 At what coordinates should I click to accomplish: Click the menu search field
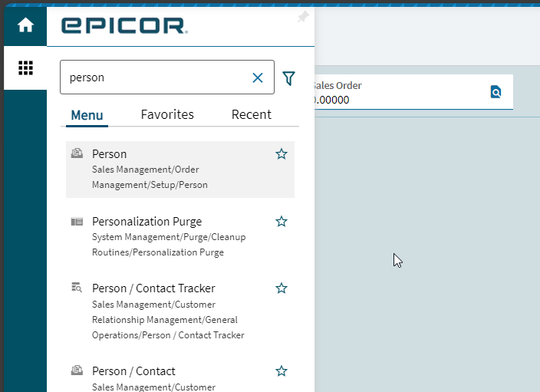167,77
